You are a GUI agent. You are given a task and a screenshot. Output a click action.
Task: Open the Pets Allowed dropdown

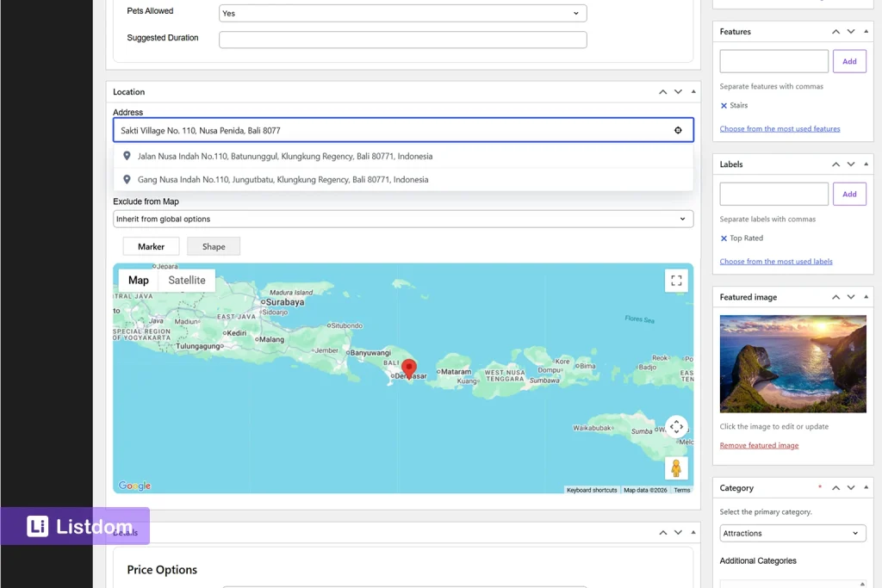[403, 14]
